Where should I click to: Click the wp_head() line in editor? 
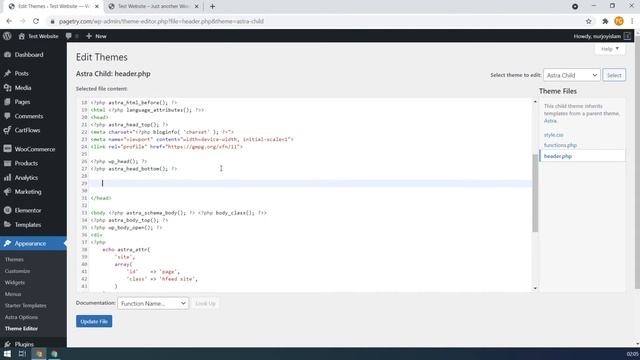(119, 161)
